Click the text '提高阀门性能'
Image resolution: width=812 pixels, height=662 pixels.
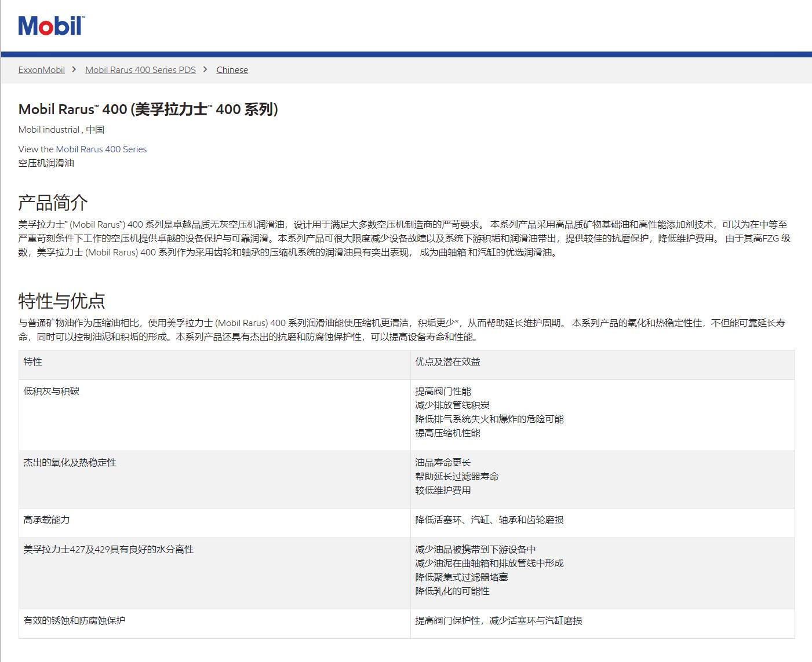click(443, 392)
